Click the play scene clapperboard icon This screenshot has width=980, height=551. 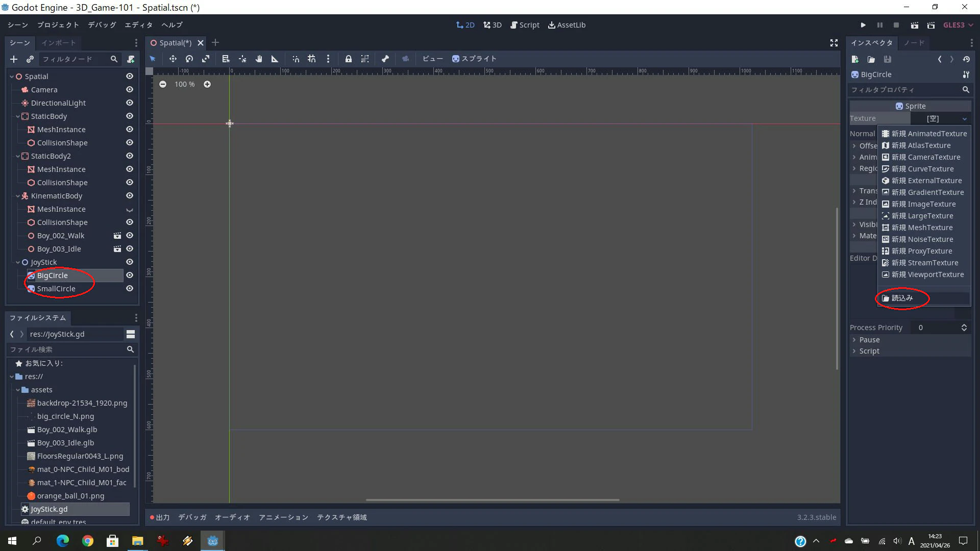(x=914, y=25)
